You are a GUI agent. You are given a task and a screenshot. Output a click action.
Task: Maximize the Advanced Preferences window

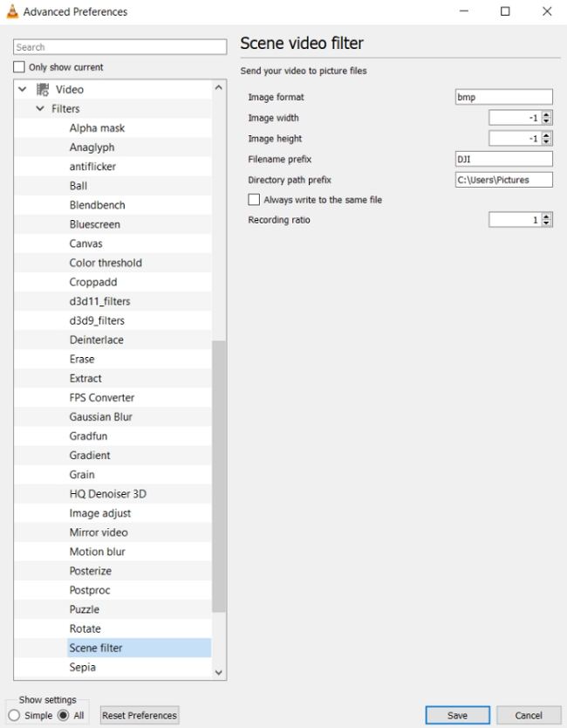505,11
